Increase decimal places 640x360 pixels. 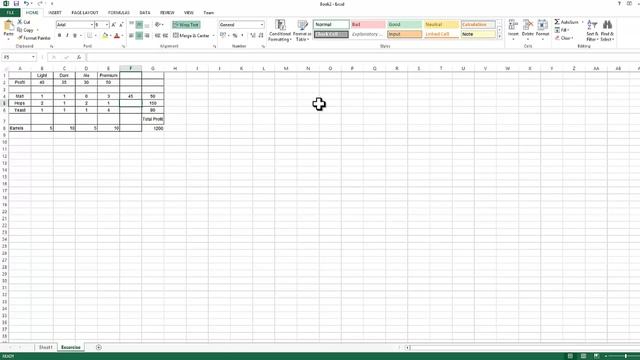tap(253, 36)
